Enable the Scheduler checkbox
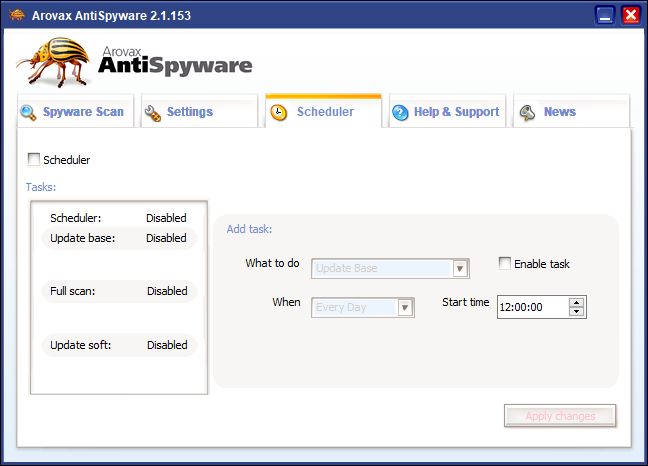 pos(33,159)
